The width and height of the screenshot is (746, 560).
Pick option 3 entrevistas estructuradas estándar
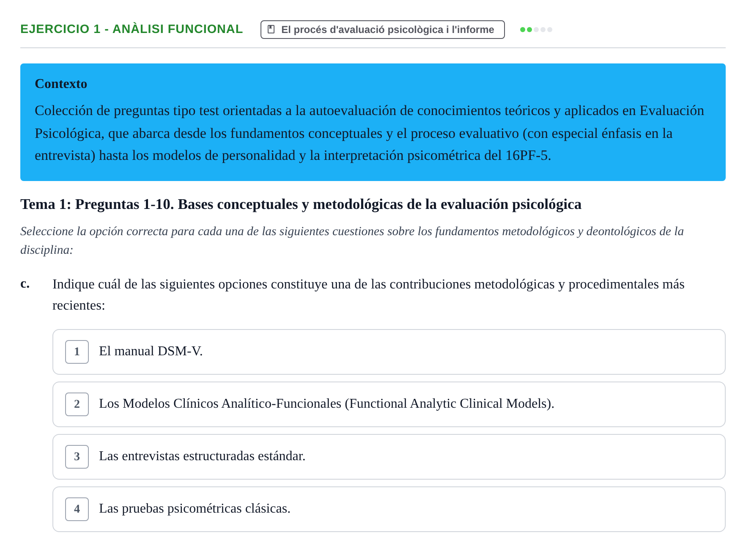389,457
